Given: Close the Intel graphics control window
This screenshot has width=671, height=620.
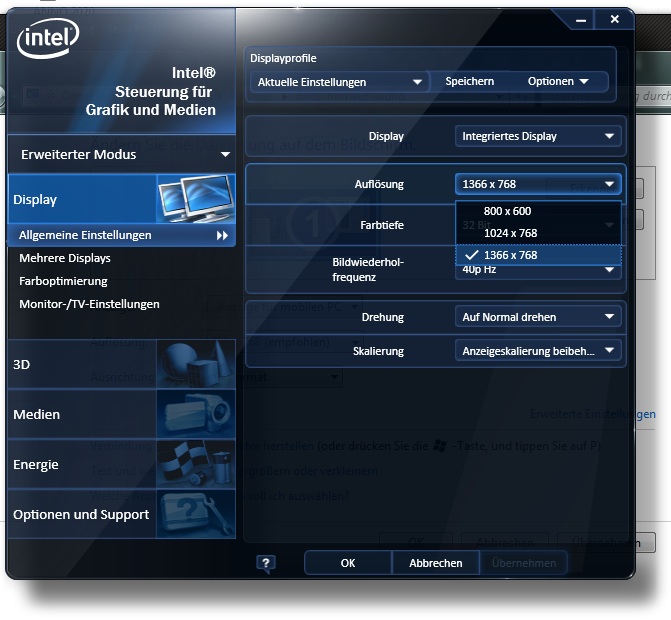Looking at the screenshot, I should 615,19.
